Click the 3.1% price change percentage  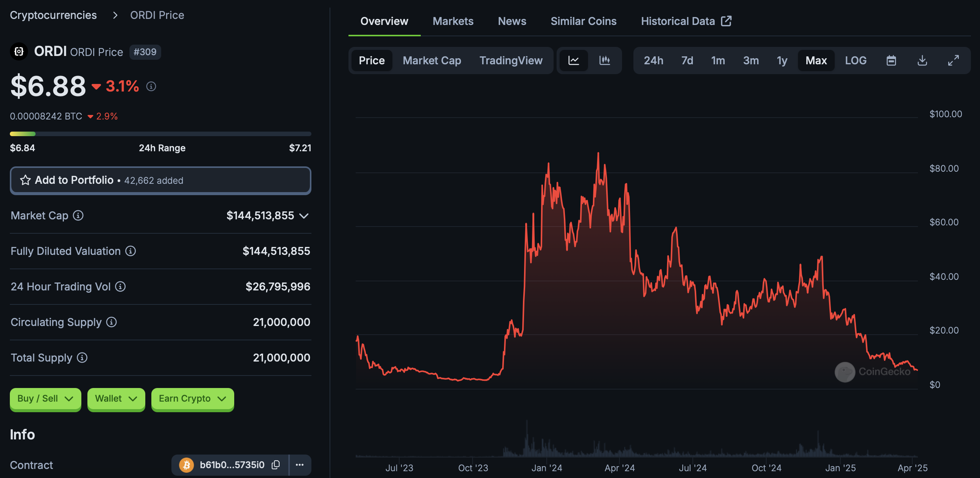122,86
